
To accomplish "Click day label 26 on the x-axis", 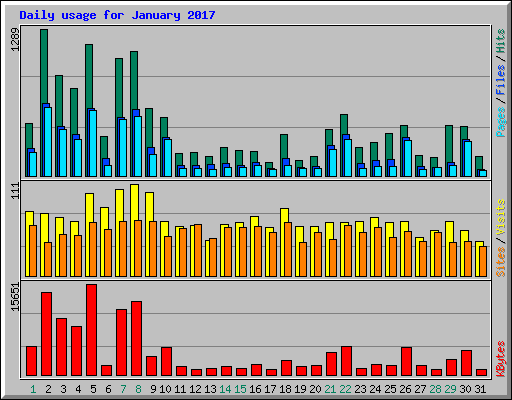I will [x=405, y=389].
